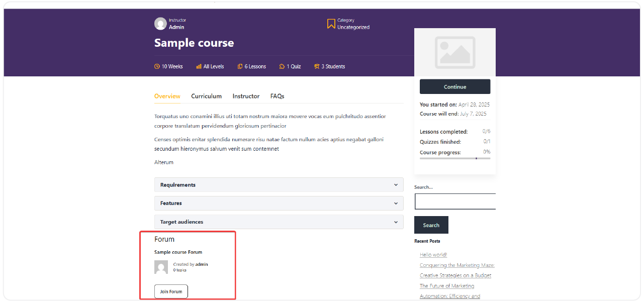Click the course progress bar

pos(455,158)
